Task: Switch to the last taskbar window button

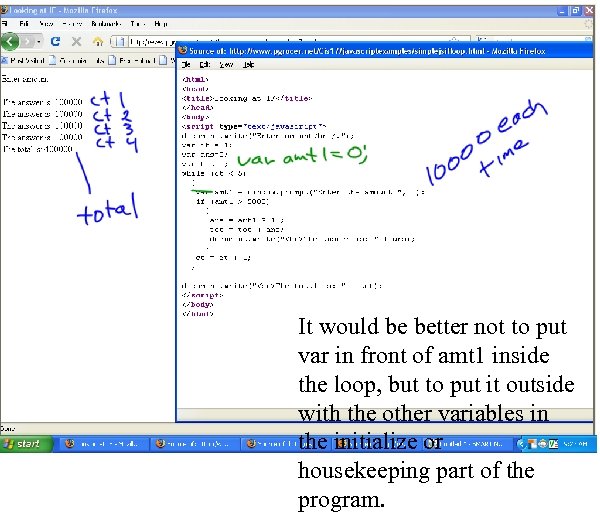Action: coord(470,444)
